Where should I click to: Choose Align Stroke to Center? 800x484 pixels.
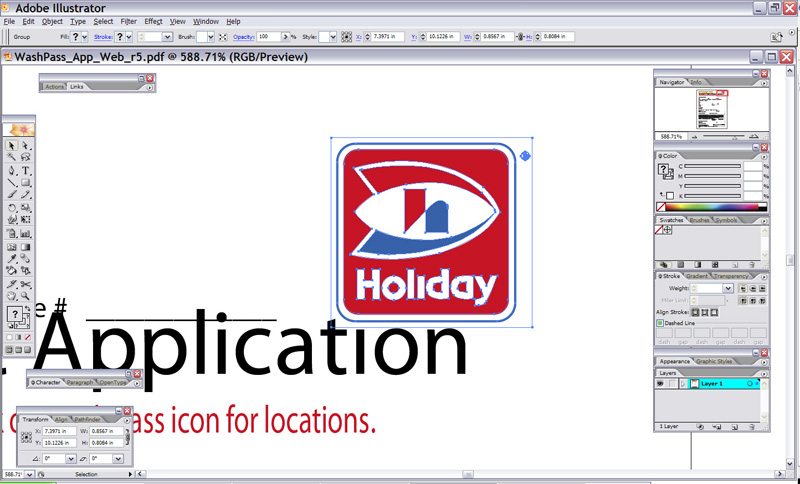(x=695, y=312)
